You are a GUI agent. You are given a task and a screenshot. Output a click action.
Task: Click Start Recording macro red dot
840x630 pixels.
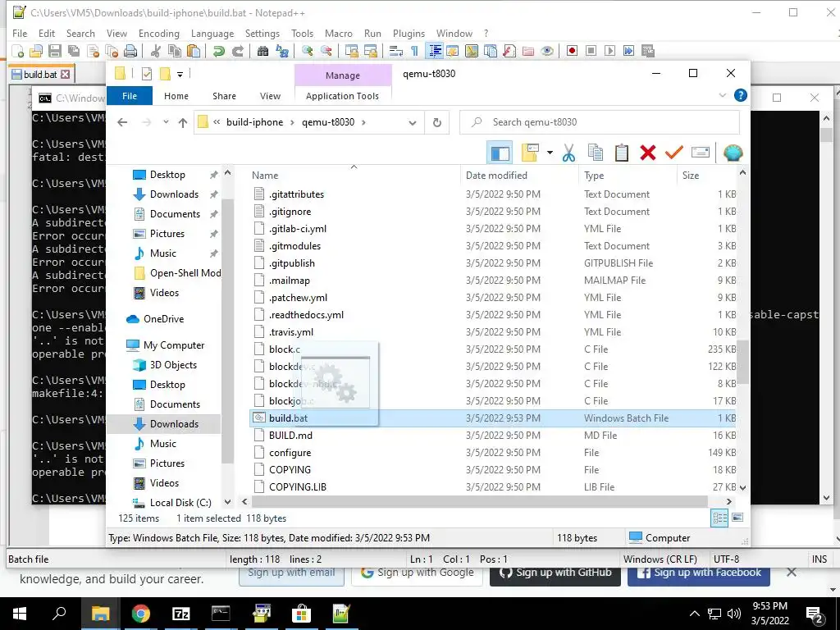[x=572, y=51]
